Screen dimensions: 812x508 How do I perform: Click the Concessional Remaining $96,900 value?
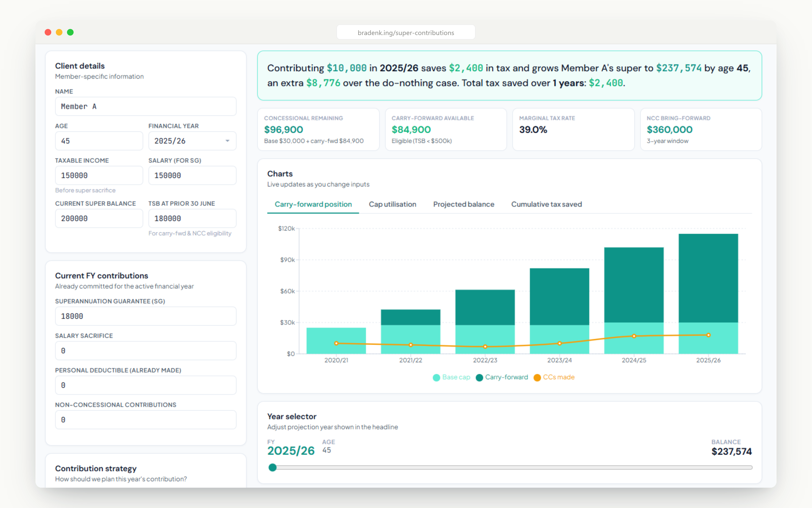point(283,130)
